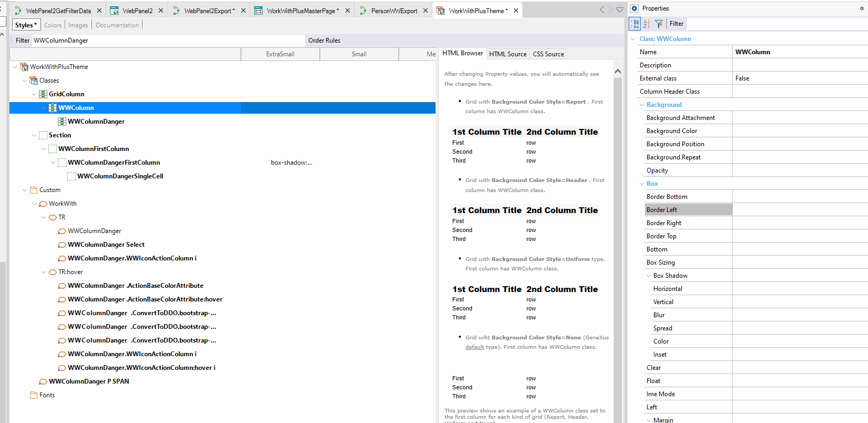Pin the Properties panel with pushpin icon
This screenshot has height=423, width=868.
pos(862,9)
